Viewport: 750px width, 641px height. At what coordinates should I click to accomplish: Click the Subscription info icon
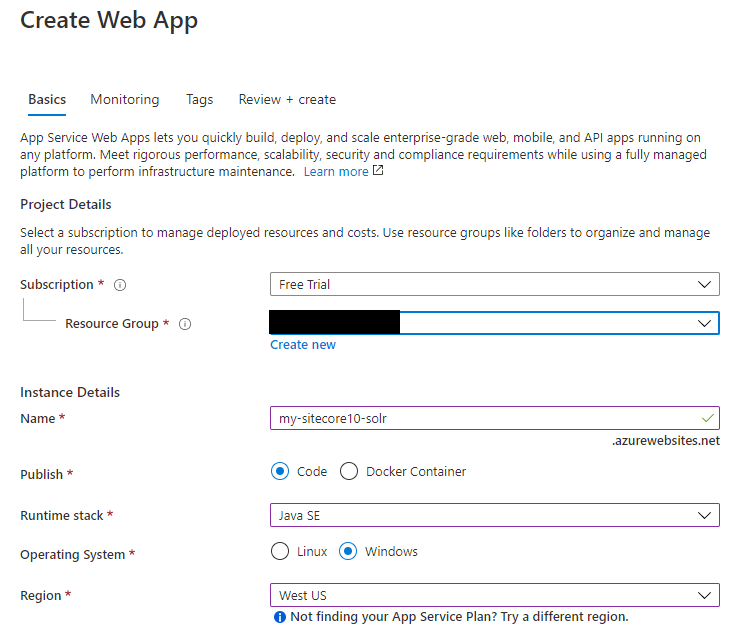pyautogui.click(x=120, y=285)
